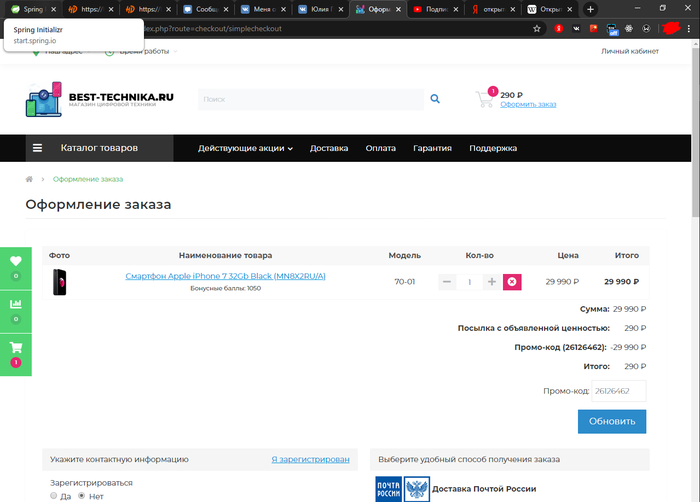Click the promo code input field

point(618,391)
